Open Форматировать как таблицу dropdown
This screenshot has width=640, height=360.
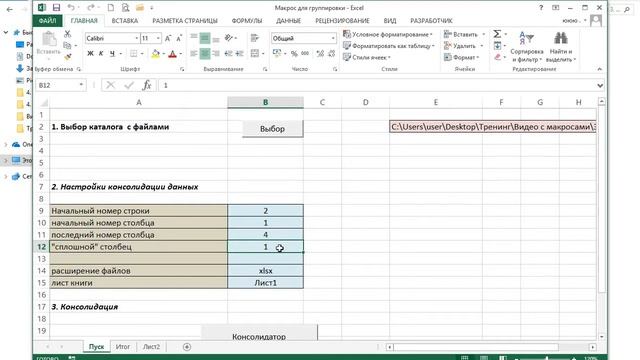coord(389,46)
